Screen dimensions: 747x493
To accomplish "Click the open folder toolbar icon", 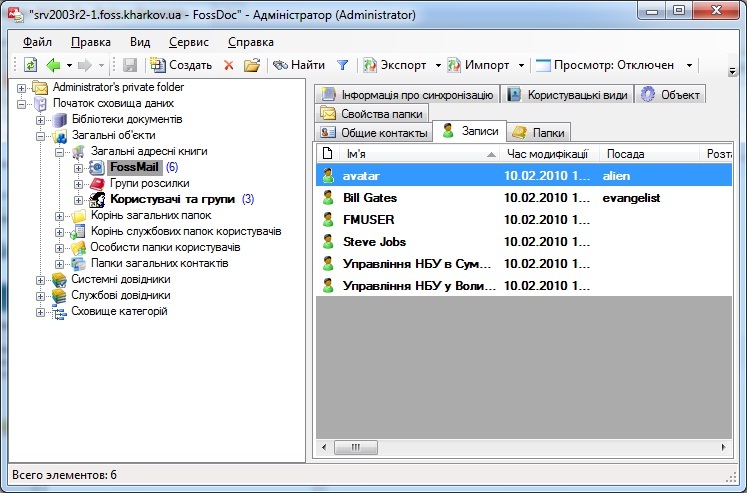I will point(252,65).
